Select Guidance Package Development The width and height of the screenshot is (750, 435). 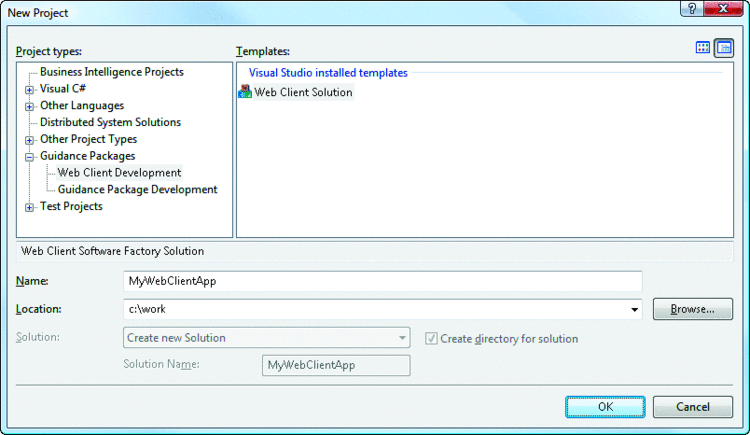[137, 189]
